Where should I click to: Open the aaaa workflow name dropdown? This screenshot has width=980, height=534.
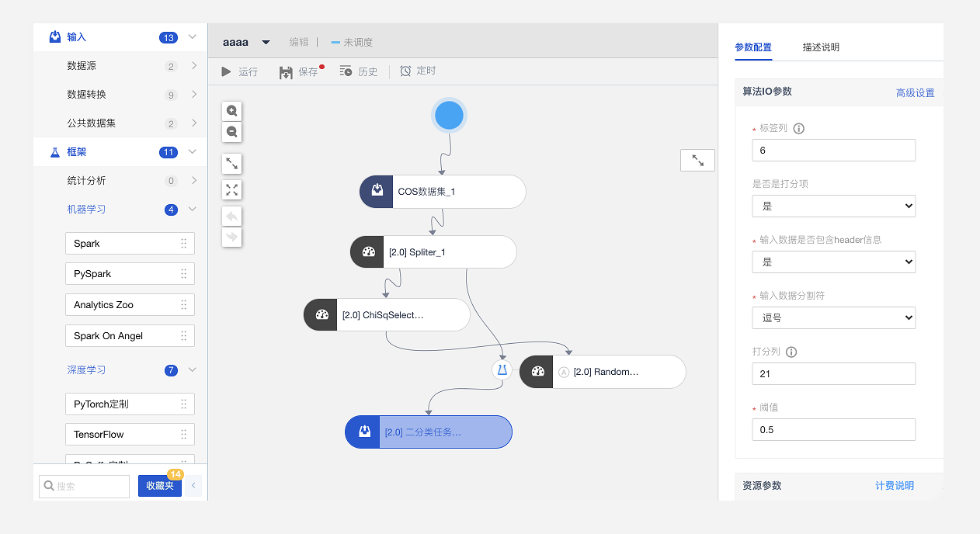point(266,43)
